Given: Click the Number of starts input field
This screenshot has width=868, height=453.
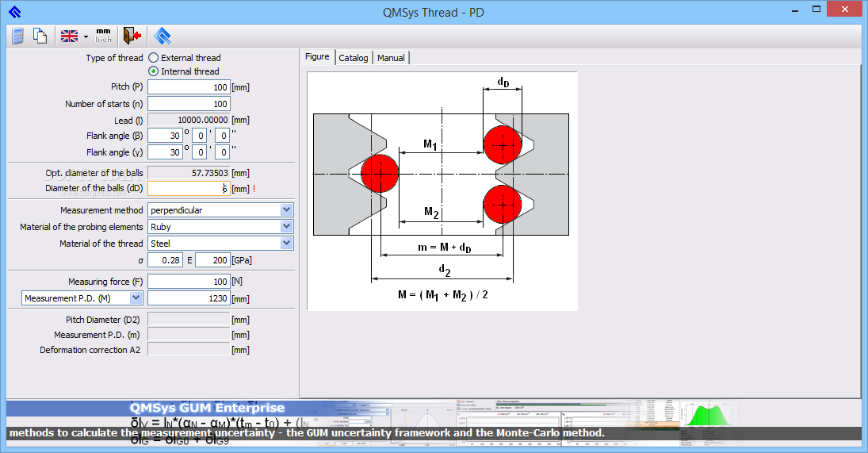Looking at the screenshot, I should coord(189,104).
